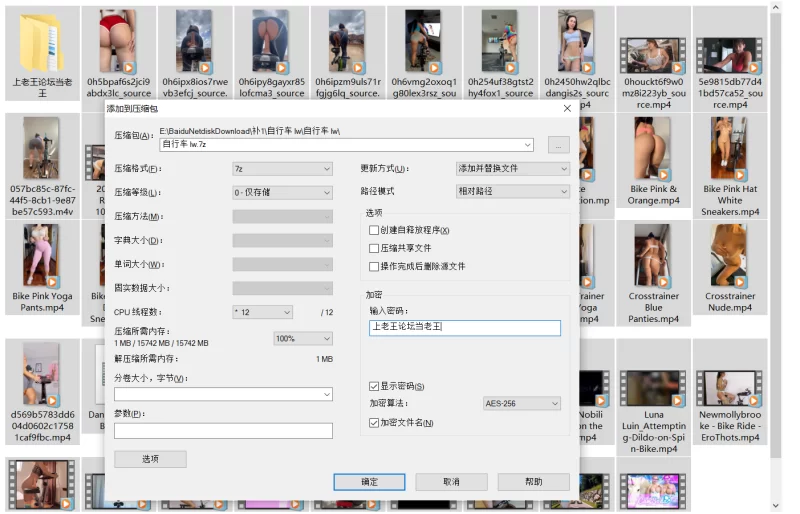Click the 输入密码 text field

coord(464,327)
